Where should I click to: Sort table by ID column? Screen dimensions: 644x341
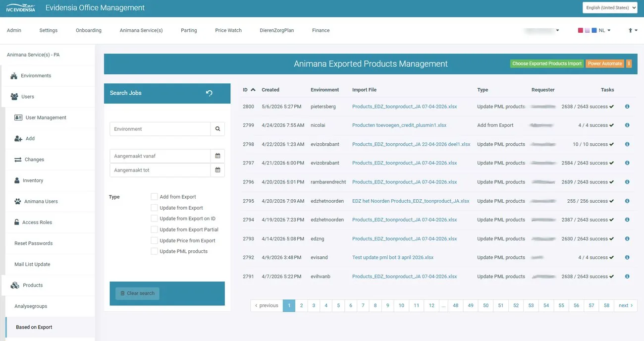[x=249, y=90]
